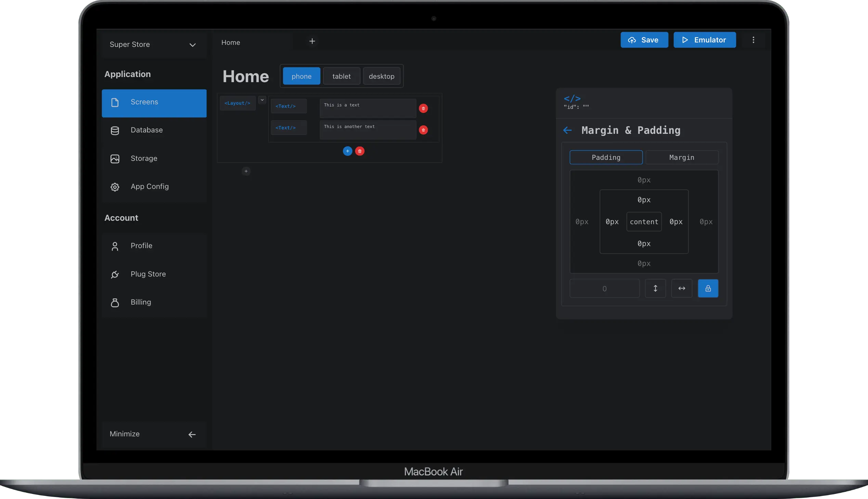
Task: Select the desktop preview tab
Action: tap(381, 76)
